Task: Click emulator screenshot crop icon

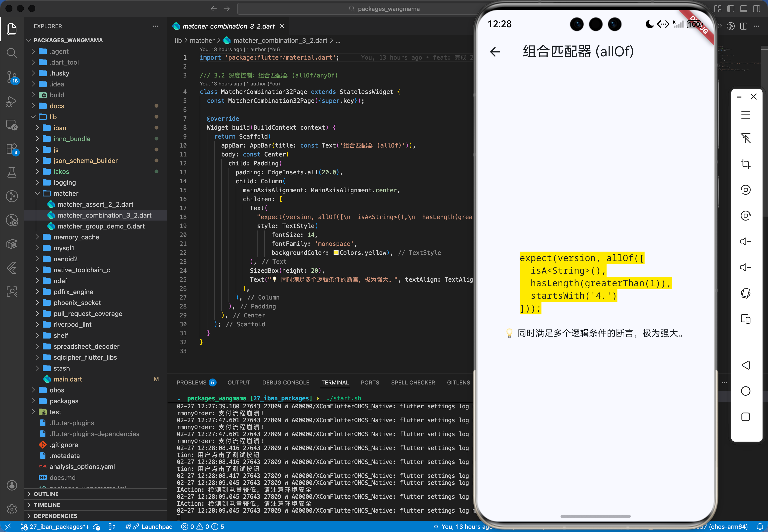Action: coord(745,164)
